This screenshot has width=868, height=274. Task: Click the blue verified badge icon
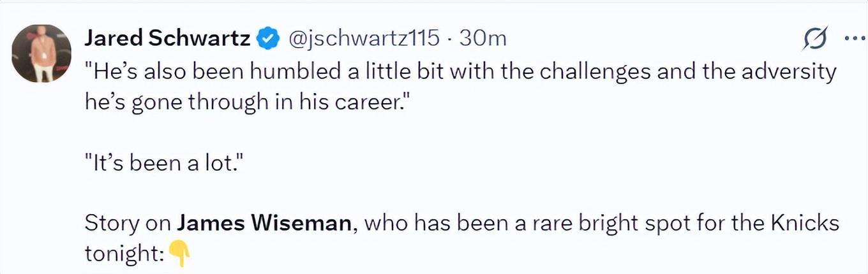point(269,39)
